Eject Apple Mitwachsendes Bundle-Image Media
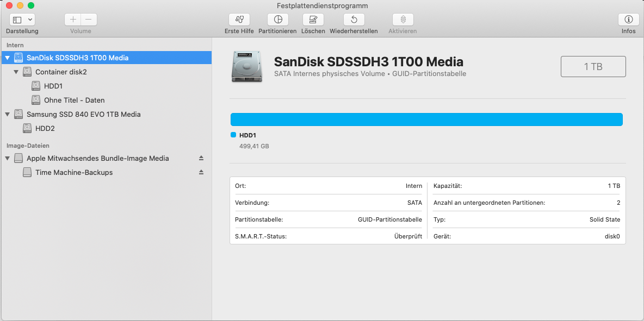 [201, 158]
